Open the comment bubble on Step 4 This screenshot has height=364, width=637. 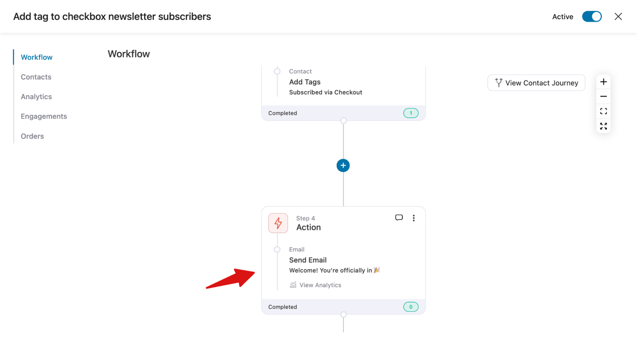pos(399,218)
